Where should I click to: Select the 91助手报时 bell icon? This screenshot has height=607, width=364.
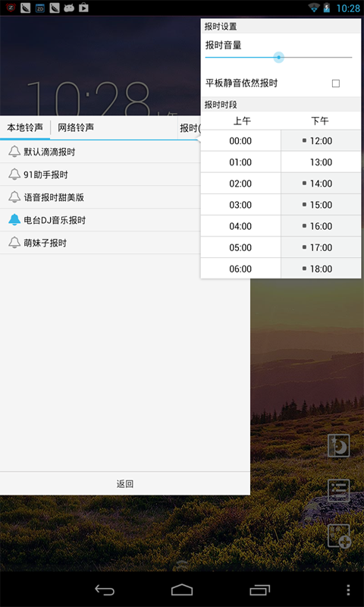14,175
